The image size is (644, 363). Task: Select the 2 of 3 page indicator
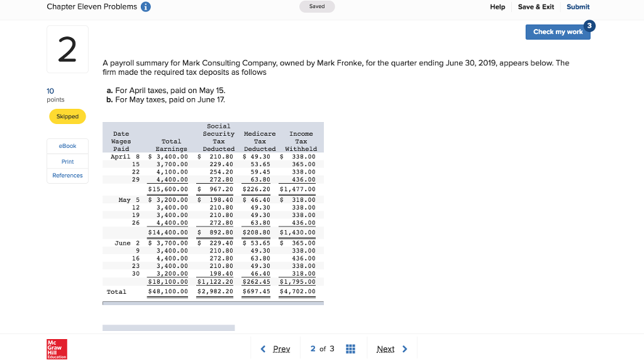pyautogui.click(x=322, y=348)
